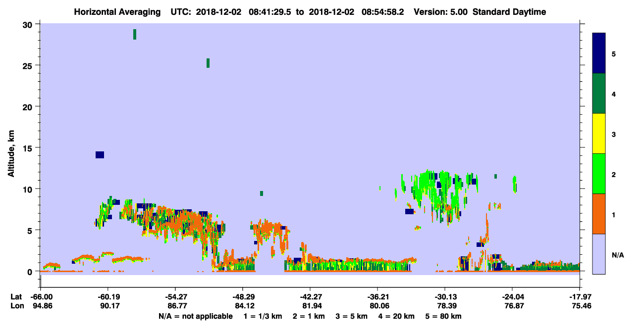The width and height of the screenshot is (644, 330).
Task: Click the dark green feature near 25 km altitude
Action: tap(208, 63)
